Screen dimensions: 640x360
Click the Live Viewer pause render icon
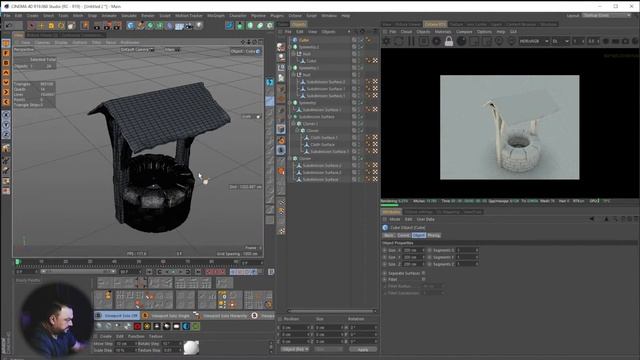(411, 41)
